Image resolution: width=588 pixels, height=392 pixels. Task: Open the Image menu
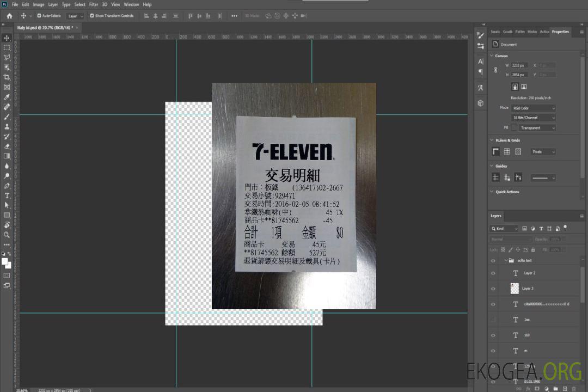tap(39, 4)
